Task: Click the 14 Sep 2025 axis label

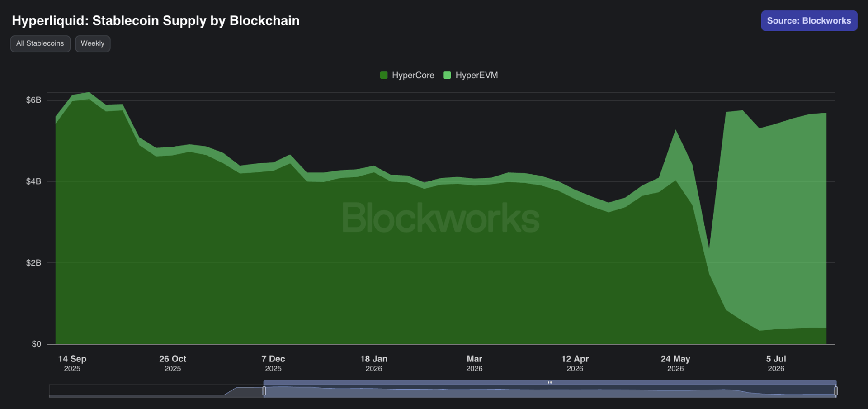Action: (x=72, y=363)
